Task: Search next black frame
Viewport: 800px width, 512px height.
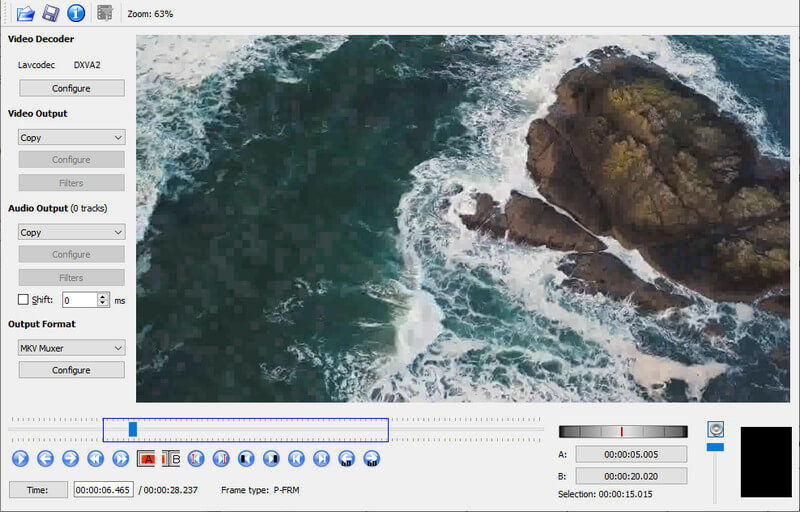Action: pos(271,458)
